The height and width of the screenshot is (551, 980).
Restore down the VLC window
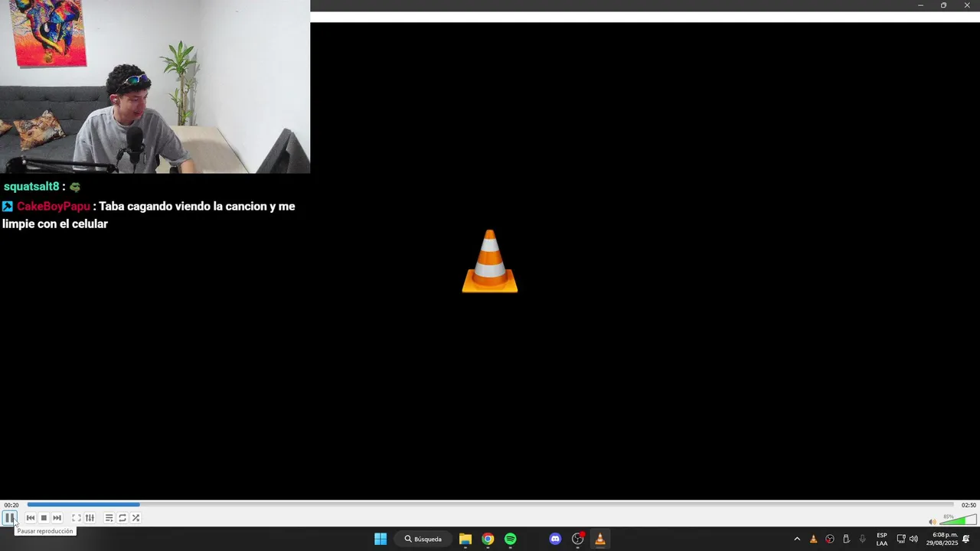(x=943, y=5)
